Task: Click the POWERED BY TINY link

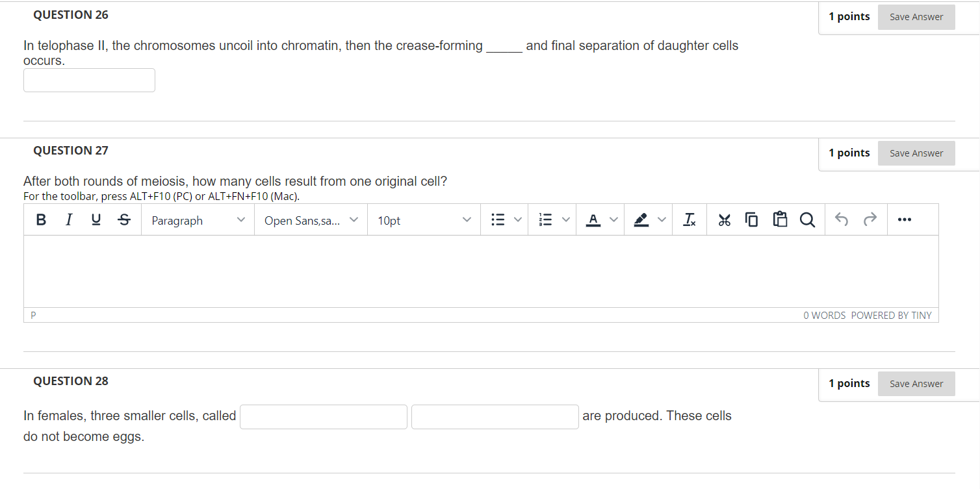Action: point(891,315)
